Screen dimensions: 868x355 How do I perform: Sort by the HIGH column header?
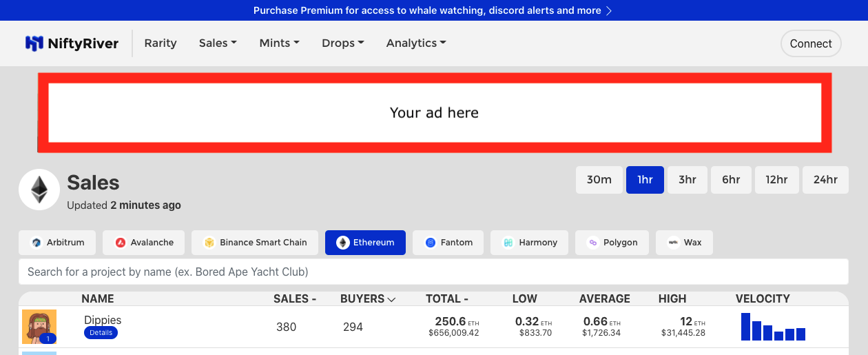[x=672, y=299]
